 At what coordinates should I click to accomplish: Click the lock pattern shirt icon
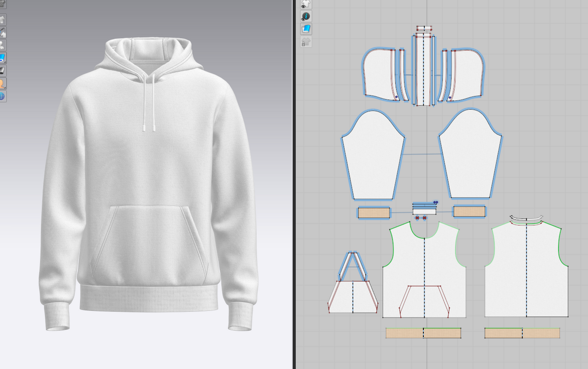pyautogui.click(x=306, y=42)
